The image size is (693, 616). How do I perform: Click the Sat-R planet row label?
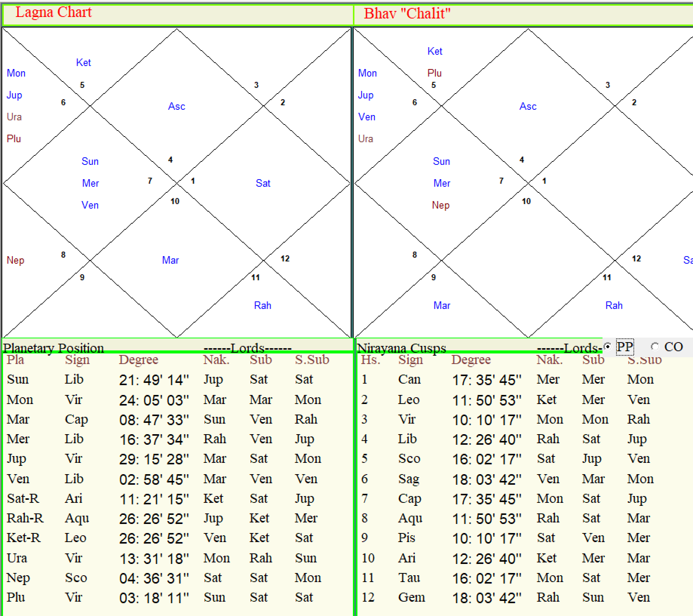pyautogui.click(x=23, y=499)
